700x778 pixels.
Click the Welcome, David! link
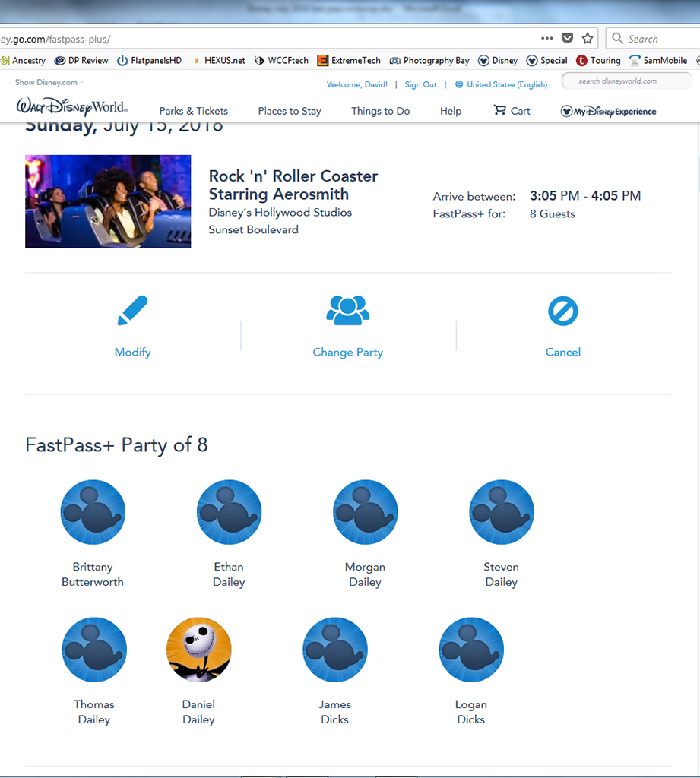(x=357, y=84)
